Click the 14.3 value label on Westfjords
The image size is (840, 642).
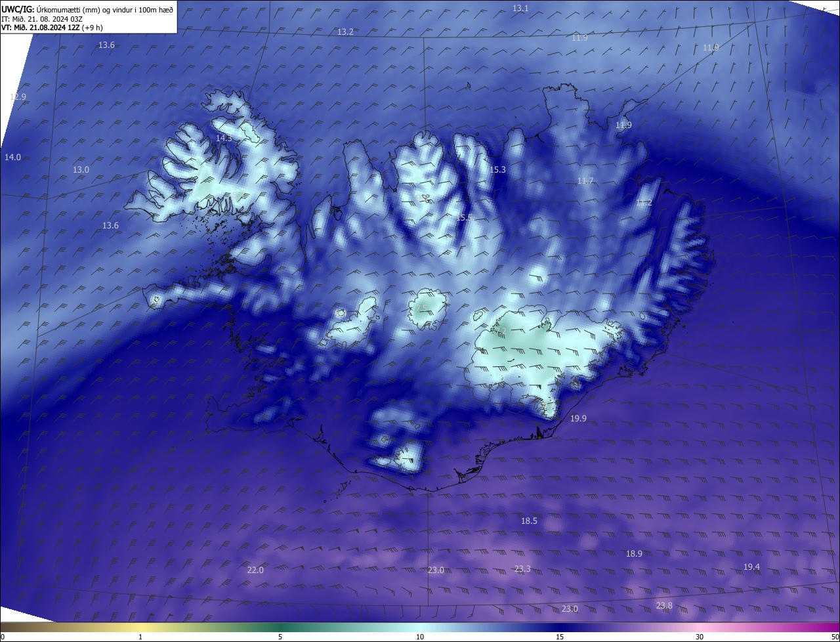pos(224,138)
